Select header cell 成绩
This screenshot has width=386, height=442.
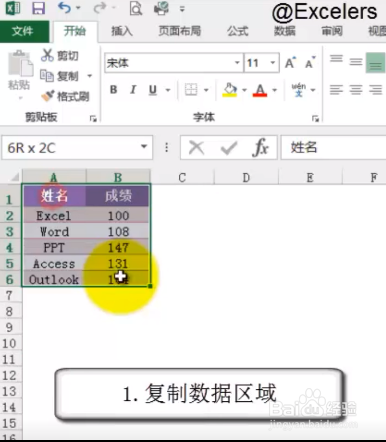click(118, 196)
